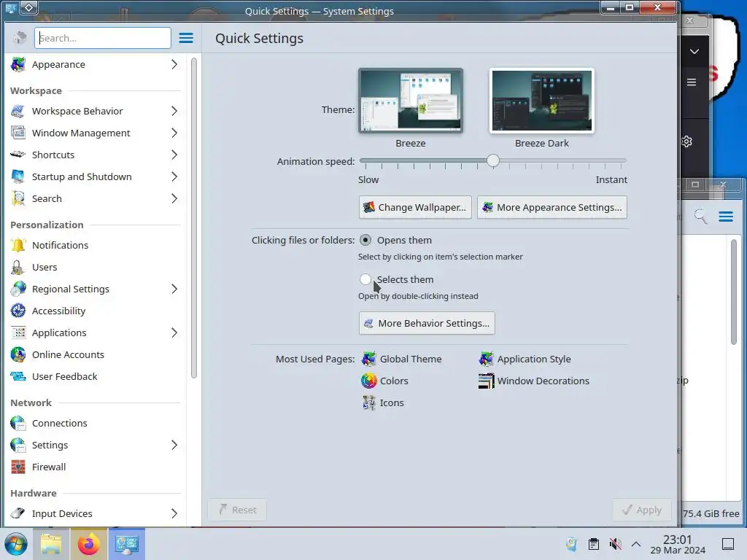Click the Firewall brick wall icon
Screen dimensions: 747x560
18,467
